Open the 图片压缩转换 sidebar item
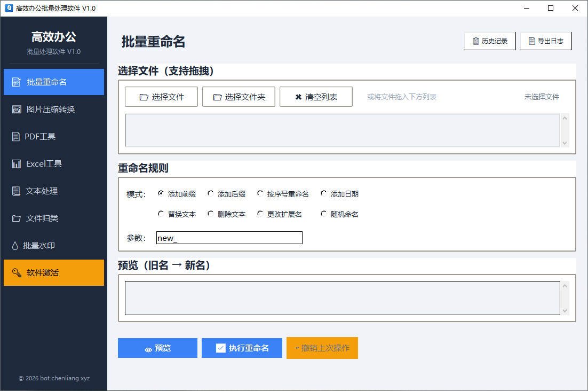Screen dimensions: 588x391 click(x=54, y=109)
